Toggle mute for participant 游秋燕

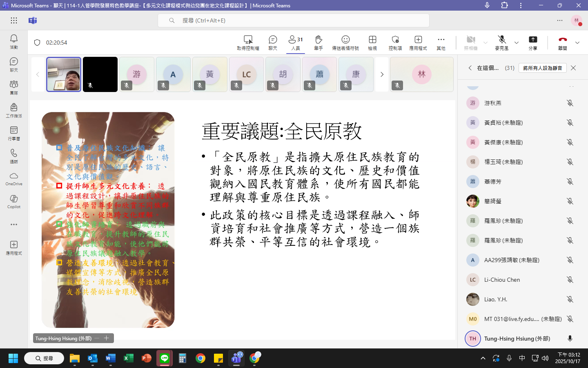[570, 103]
